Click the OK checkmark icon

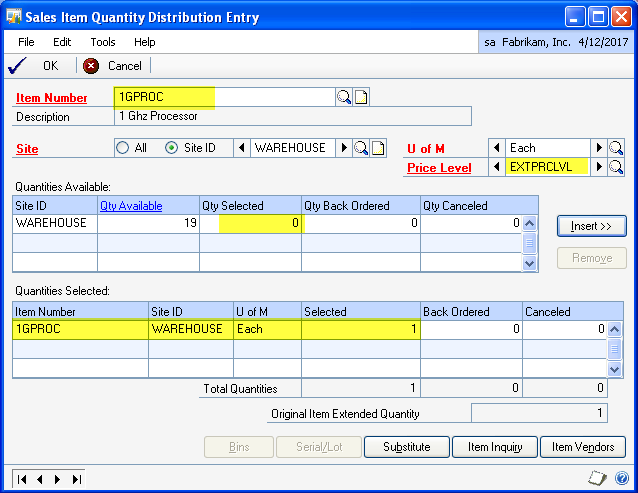tap(17, 65)
